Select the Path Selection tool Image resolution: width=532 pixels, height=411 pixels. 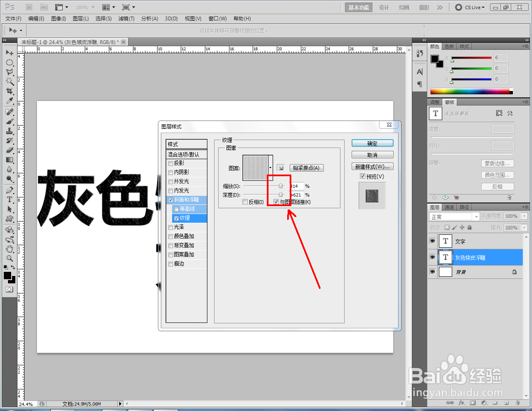point(10,209)
